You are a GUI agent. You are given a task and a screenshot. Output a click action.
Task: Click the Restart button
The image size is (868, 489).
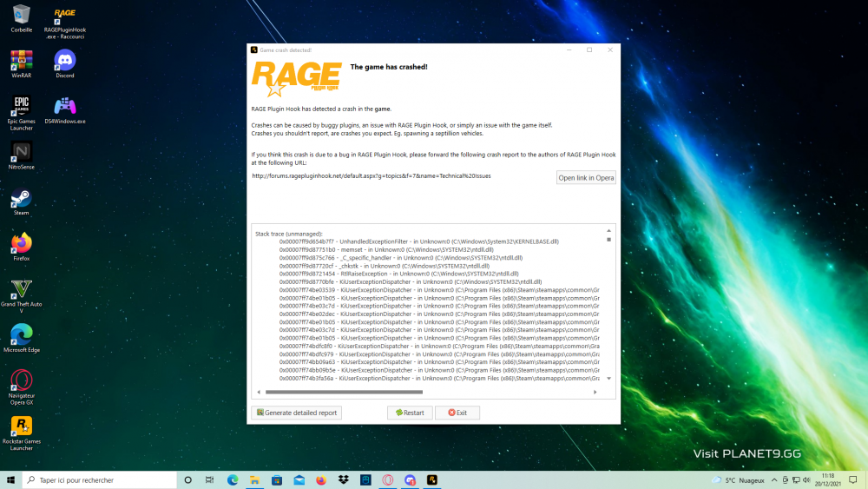pos(410,413)
